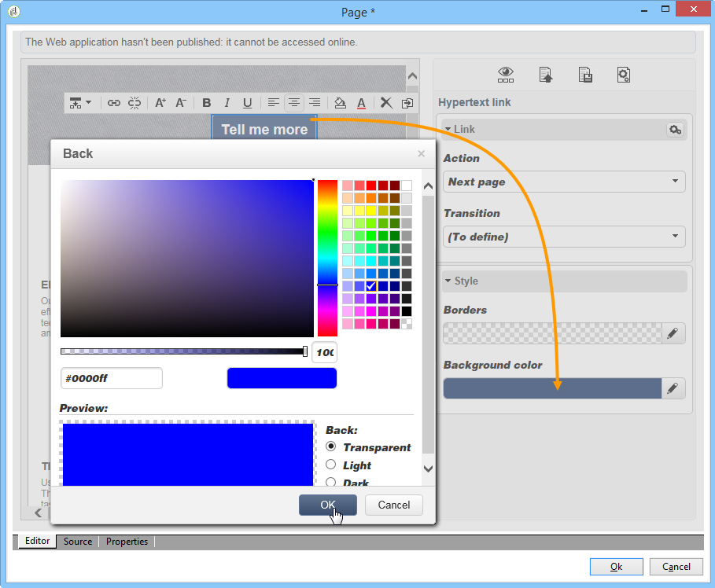The width and height of the screenshot is (715, 588).
Task: Click the insert link icon in toolbar
Action: pyautogui.click(x=113, y=103)
